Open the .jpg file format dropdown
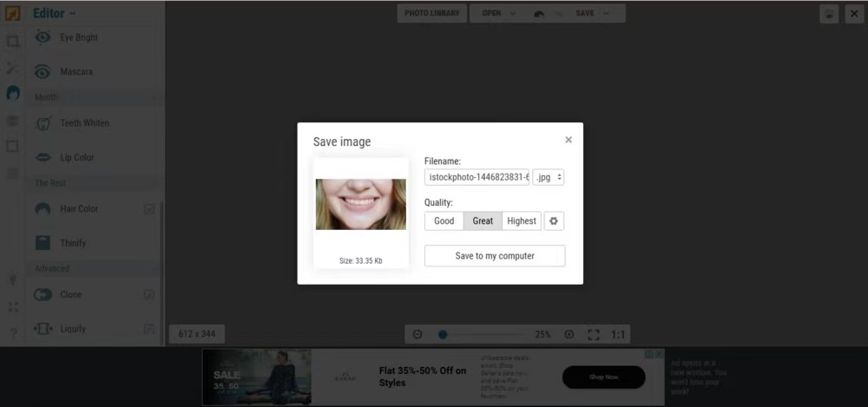This screenshot has width=868, height=407. [x=549, y=177]
